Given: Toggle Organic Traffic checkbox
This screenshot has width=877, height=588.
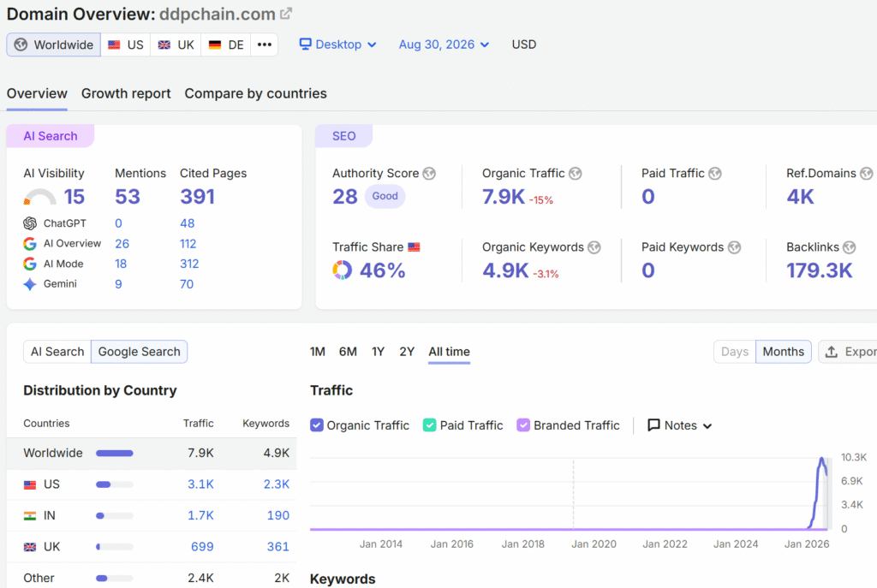Looking at the screenshot, I should point(317,425).
